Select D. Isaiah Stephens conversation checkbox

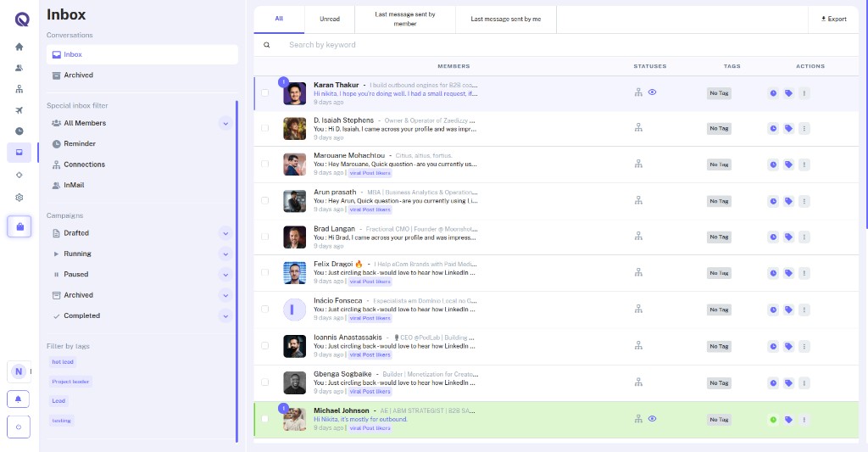pos(265,128)
